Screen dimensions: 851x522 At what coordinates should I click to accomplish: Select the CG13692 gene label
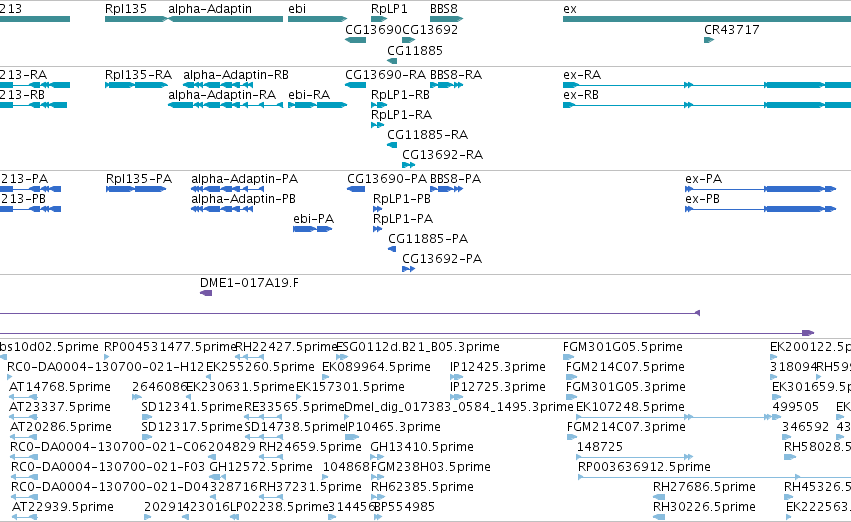(430, 30)
